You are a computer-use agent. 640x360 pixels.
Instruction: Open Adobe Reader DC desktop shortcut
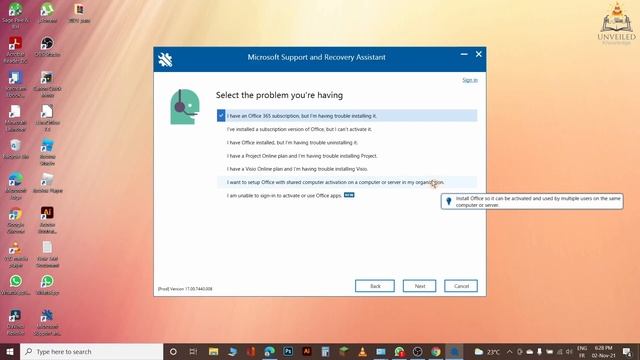[16, 50]
